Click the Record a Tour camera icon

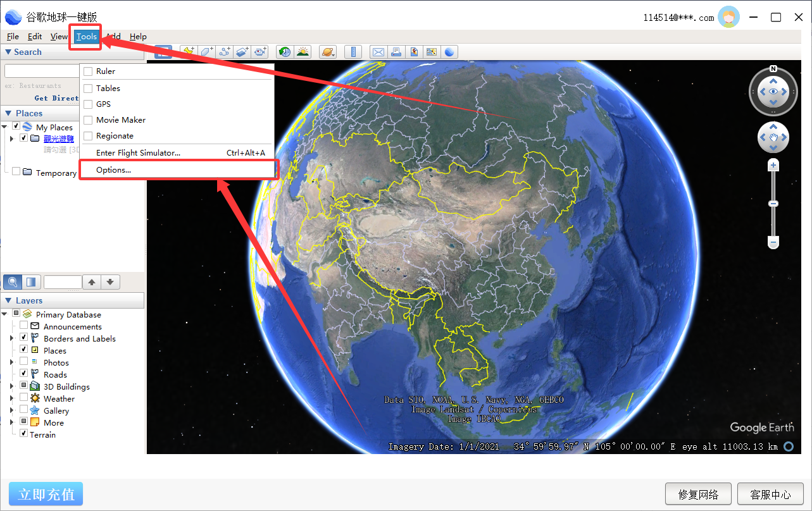260,52
